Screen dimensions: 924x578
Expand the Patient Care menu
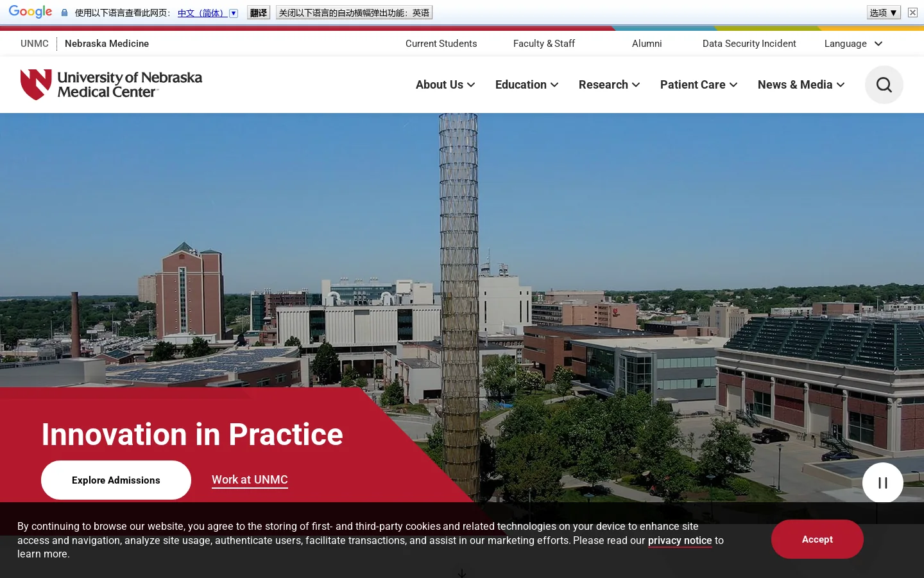(x=699, y=85)
